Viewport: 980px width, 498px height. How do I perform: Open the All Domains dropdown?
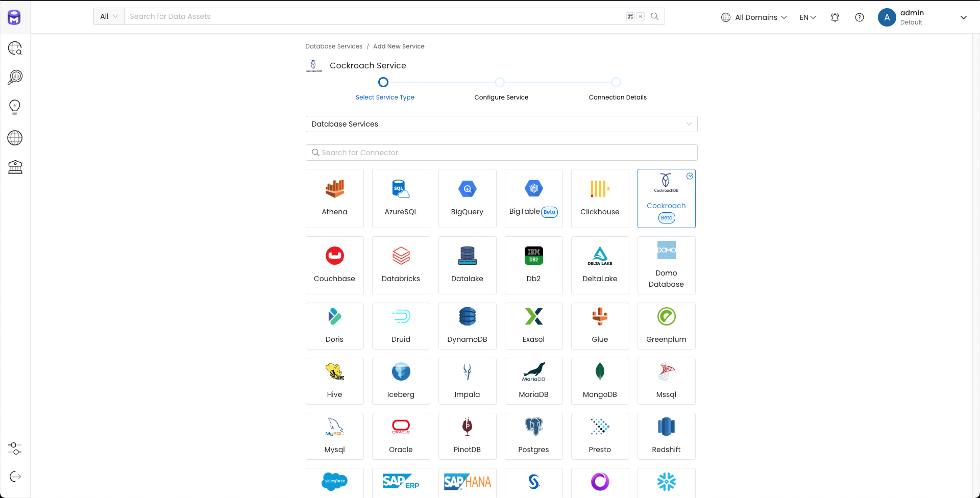[x=754, y=17]
